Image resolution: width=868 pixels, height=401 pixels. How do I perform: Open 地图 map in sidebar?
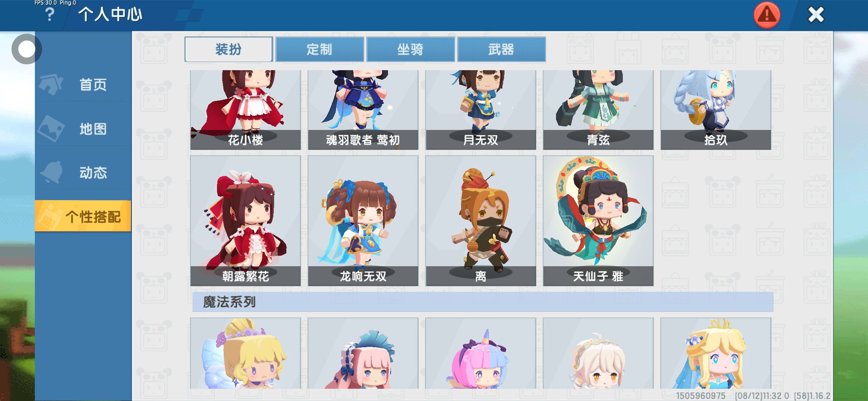tap(83, 129)
